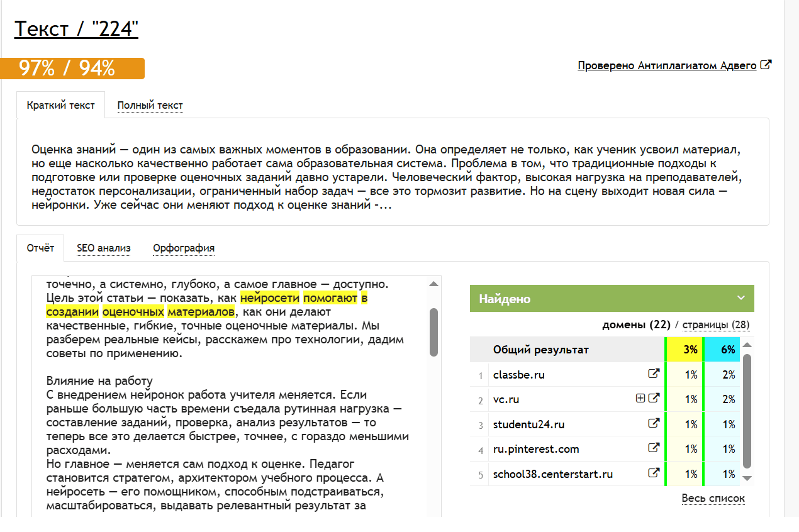Click the cyan 6% total result cell
This screenshot has width=799, height=532.
pos(722,350)
